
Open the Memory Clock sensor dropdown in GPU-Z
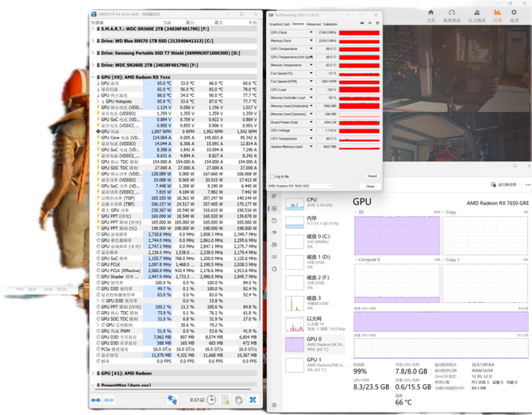311,40
